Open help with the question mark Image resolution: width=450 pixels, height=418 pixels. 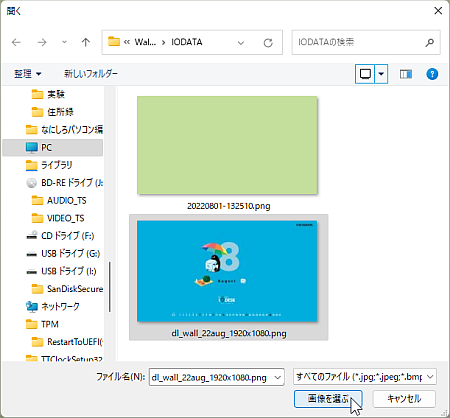pos(432,74)
